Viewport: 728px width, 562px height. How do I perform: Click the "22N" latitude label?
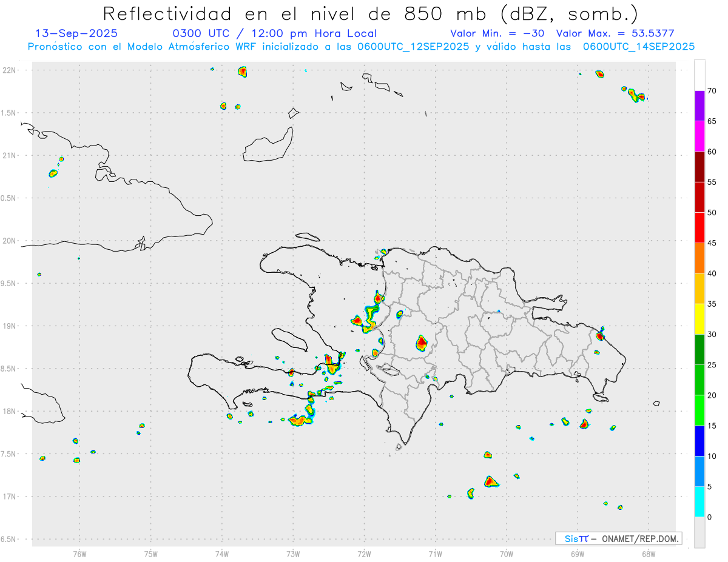(x=10, y=70)
